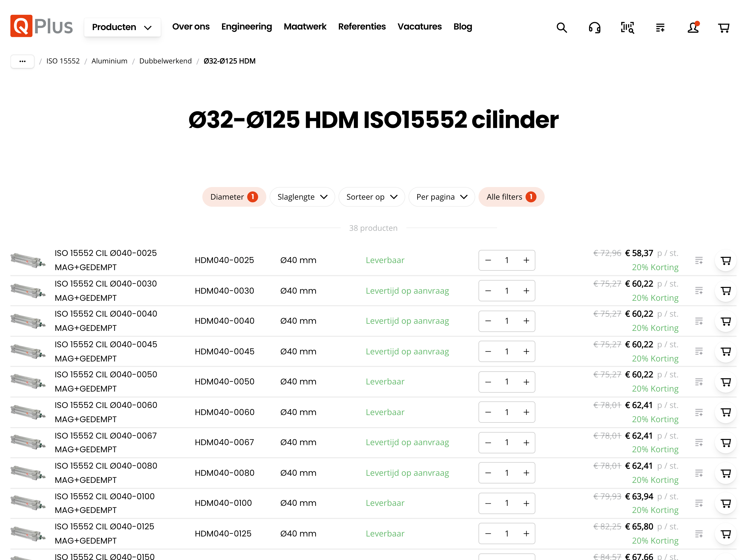The image size is (747, 560).
Task: Go to the Engineering menu item
Action: coord(247,27)
